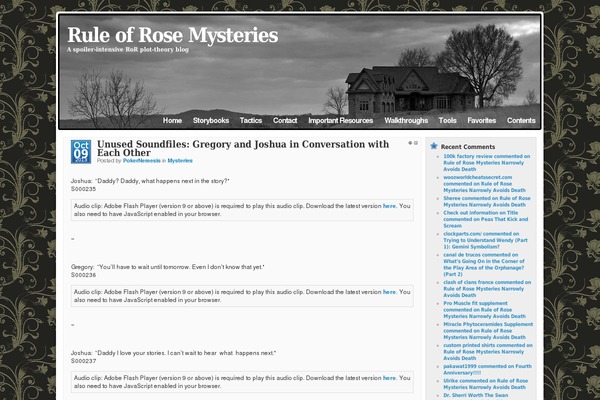The width and height of the screenshot is (600, 400).
Task: Click the S000235 file label
Action: click(x=83, y=189)
